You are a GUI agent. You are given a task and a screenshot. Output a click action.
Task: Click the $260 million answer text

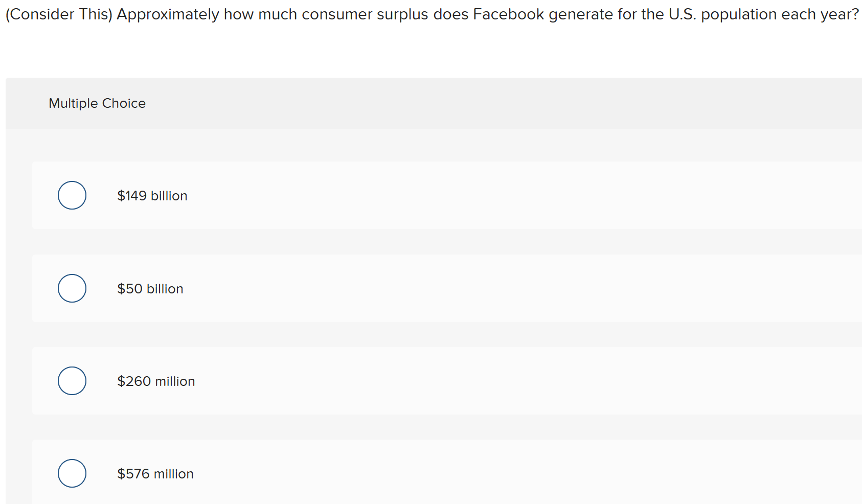(x=156, y=380)
